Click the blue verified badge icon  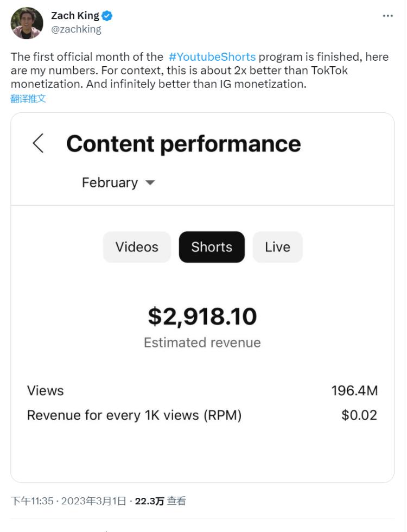tap(107, 16)
